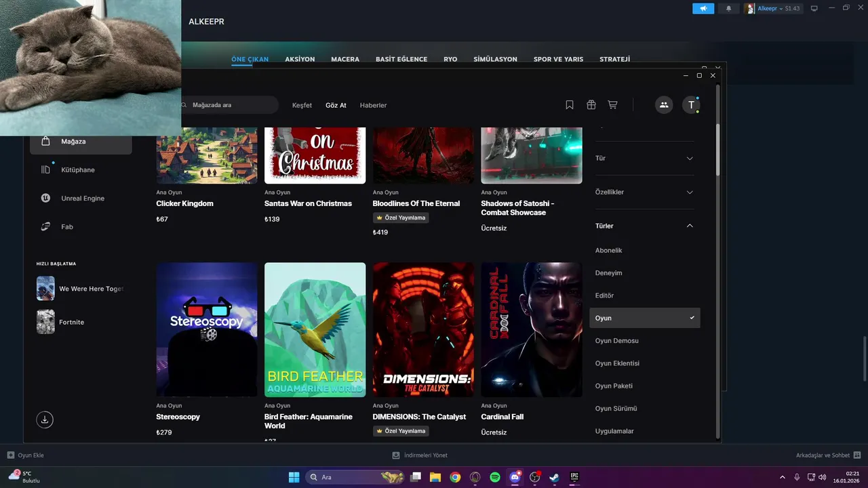Open Steam icon in taskbar

click(555, 477)
